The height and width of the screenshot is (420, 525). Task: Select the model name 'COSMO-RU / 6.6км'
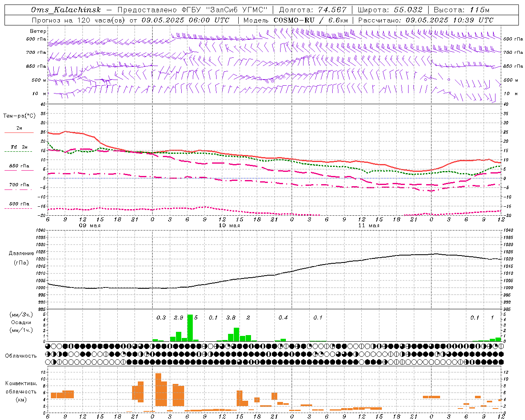coord(311,20)
